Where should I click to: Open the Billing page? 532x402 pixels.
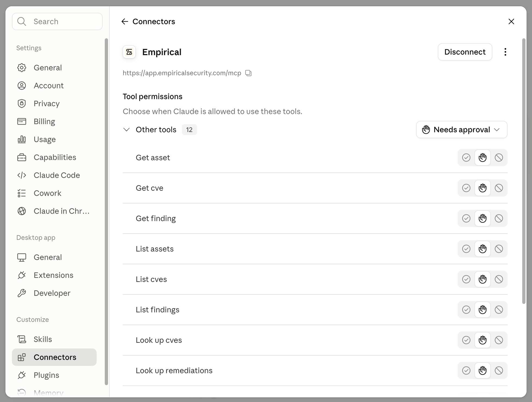coord(54,121)
